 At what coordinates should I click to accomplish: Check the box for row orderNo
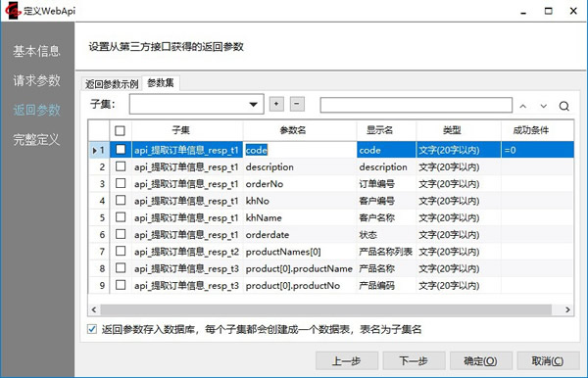coord(121,183)
